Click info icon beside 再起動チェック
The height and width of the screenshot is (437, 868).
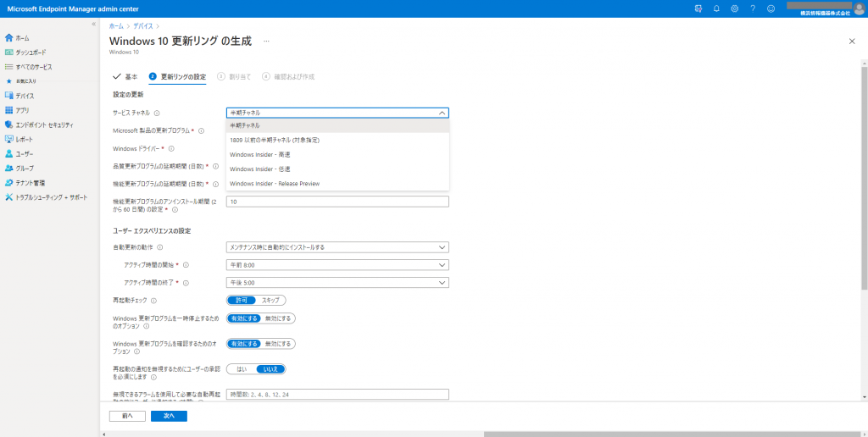coord(153,301)
